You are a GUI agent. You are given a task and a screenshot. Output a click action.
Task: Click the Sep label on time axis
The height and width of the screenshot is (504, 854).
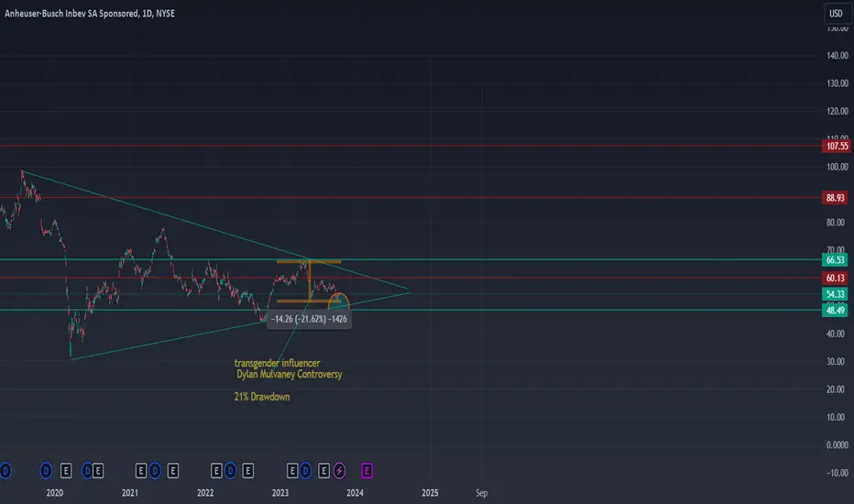tap(481, 493)
